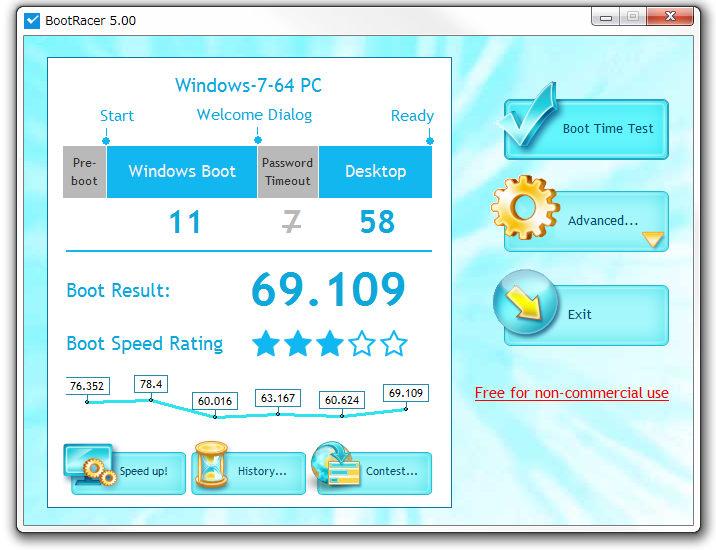Expand the Advanced dropdown triangle
This screenshot has width=716, height=550.
[653, 238]
